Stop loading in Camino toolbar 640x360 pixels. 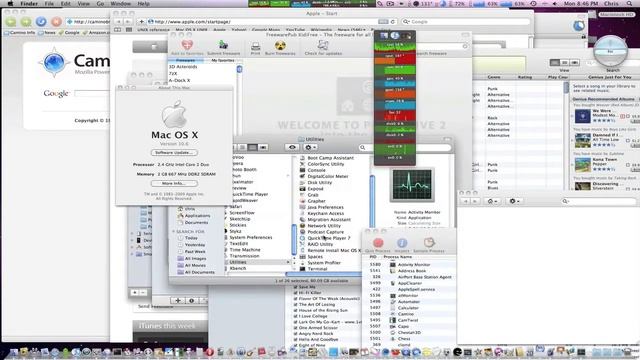(x=56, y=22)
